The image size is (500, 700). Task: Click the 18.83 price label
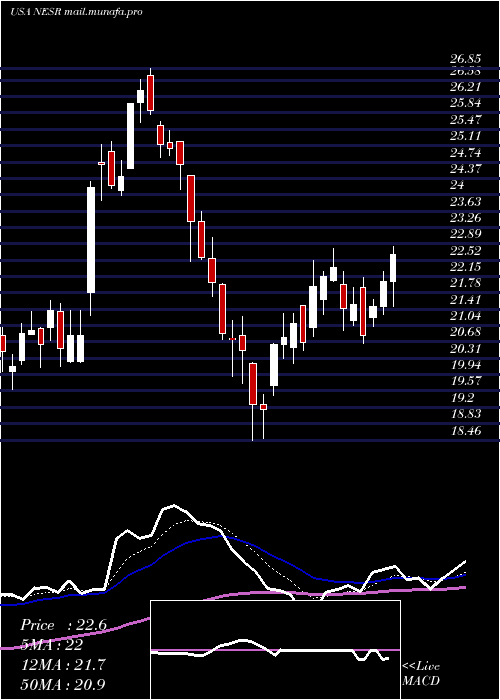465,414
